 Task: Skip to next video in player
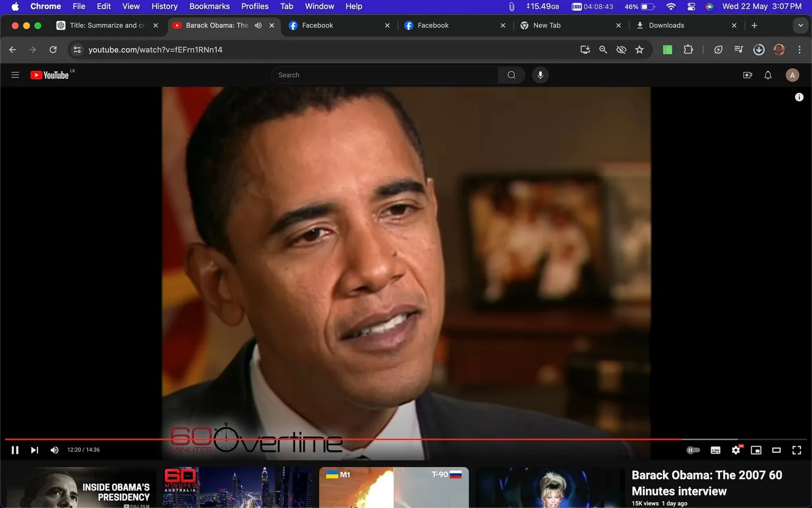point(34,450)
